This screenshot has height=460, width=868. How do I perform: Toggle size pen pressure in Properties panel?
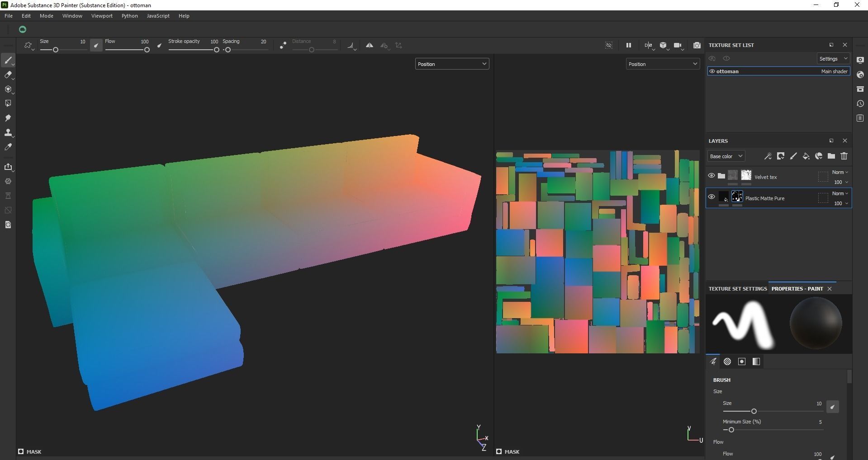coord(832,407)
